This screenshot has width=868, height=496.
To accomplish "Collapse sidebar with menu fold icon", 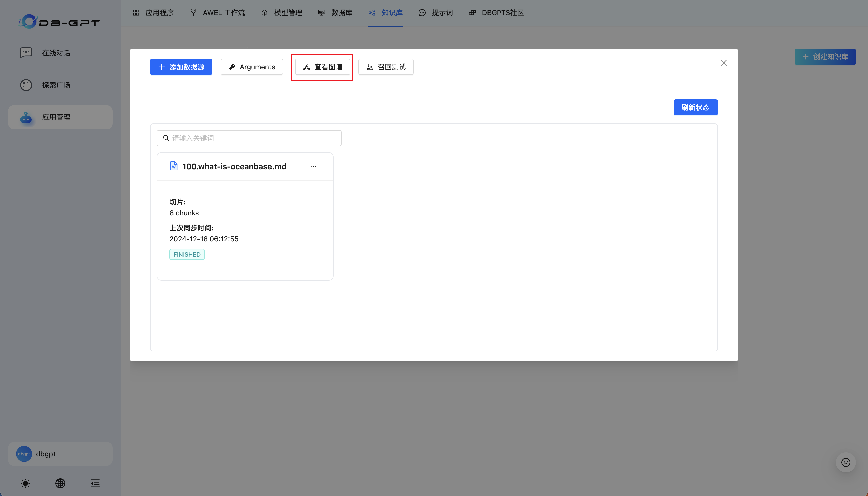I will pos(95,483).
